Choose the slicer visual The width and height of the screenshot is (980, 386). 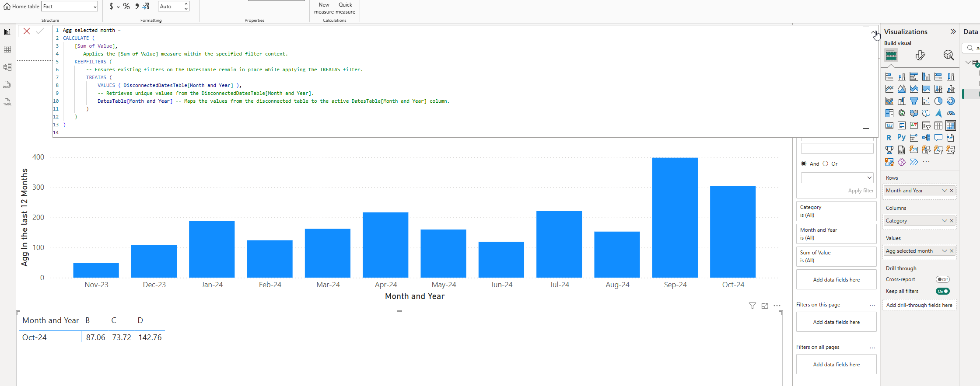pyautogui.click(x=926, y=125)
